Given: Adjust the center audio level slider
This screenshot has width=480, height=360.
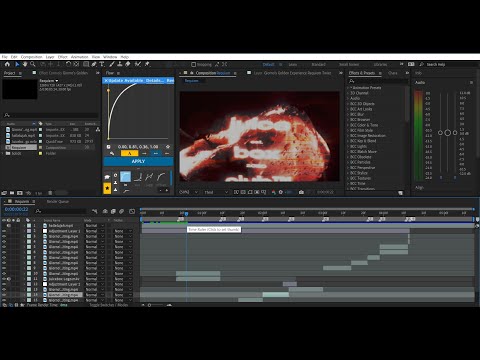Looking at the screenshot, I should 448,133.
